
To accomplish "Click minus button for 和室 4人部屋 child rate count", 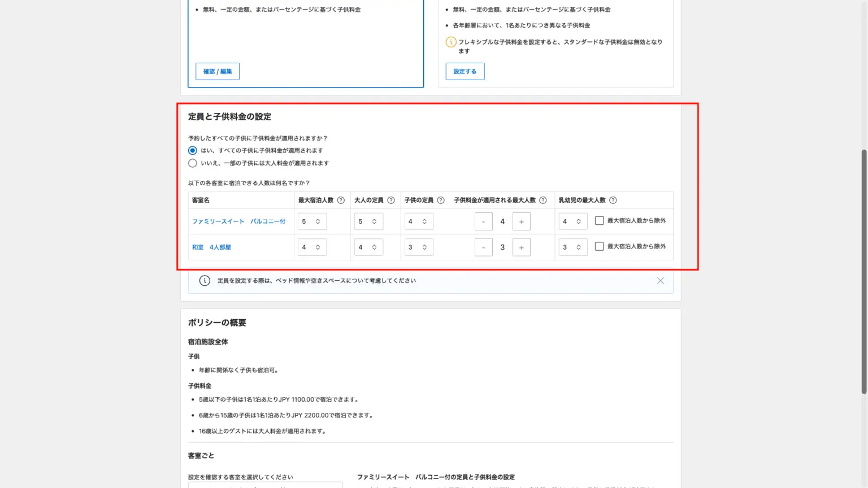I will click(484, 247).
